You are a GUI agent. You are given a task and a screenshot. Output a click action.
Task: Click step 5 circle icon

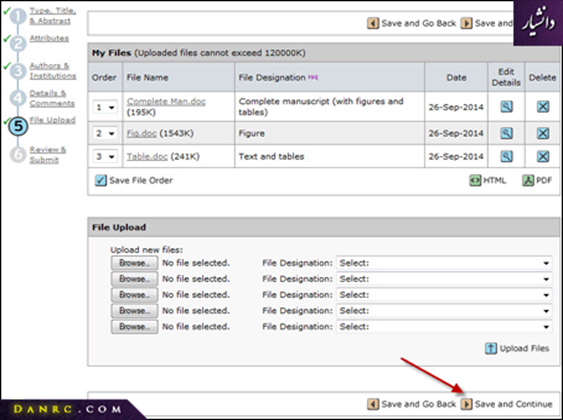click(x=18, y=126)
